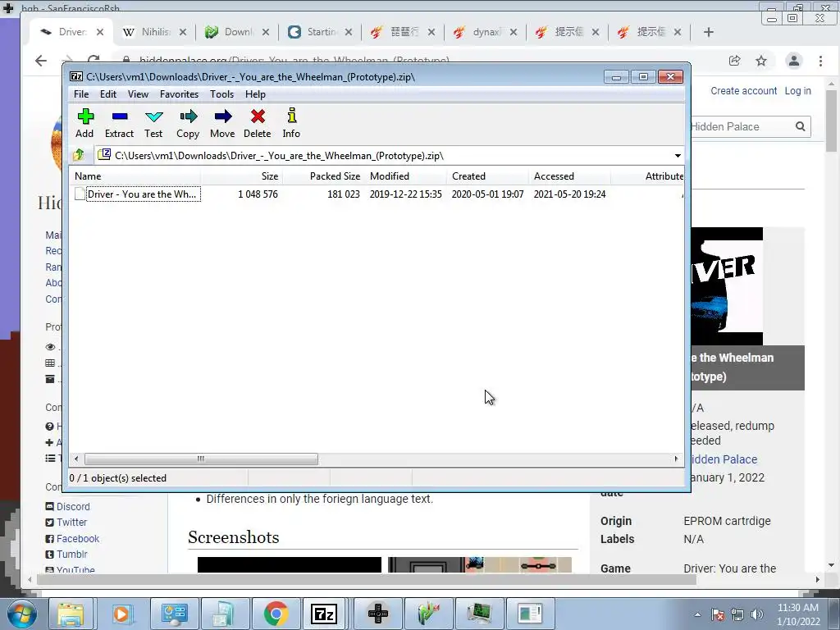Click Chrome's back arrow
840x630 pixels.
click(41, 61)
